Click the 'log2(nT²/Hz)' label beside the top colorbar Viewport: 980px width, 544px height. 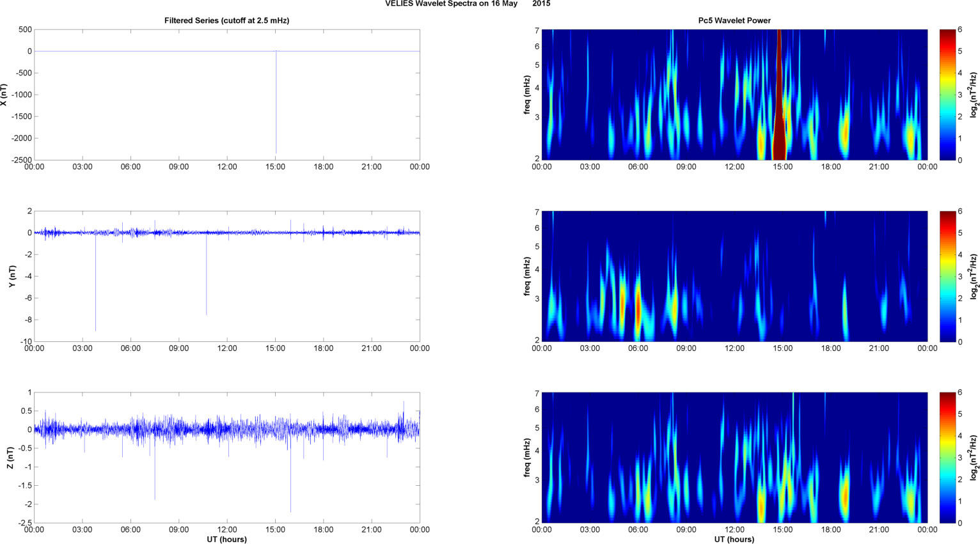coord(974,95)
